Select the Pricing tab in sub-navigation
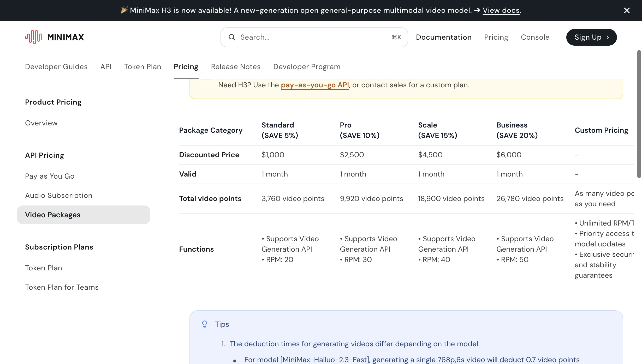This screenshot has width=642, height=364. (186, 67)
